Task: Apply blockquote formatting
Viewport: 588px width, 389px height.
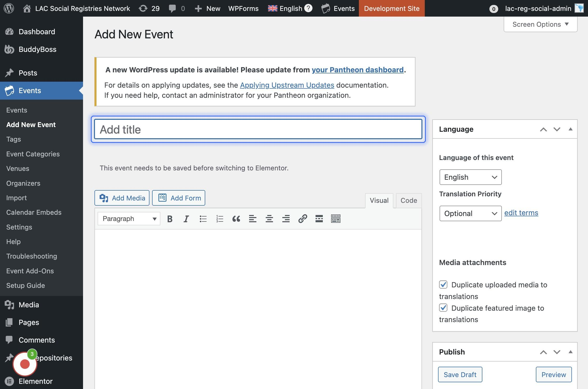Action: 236,219
